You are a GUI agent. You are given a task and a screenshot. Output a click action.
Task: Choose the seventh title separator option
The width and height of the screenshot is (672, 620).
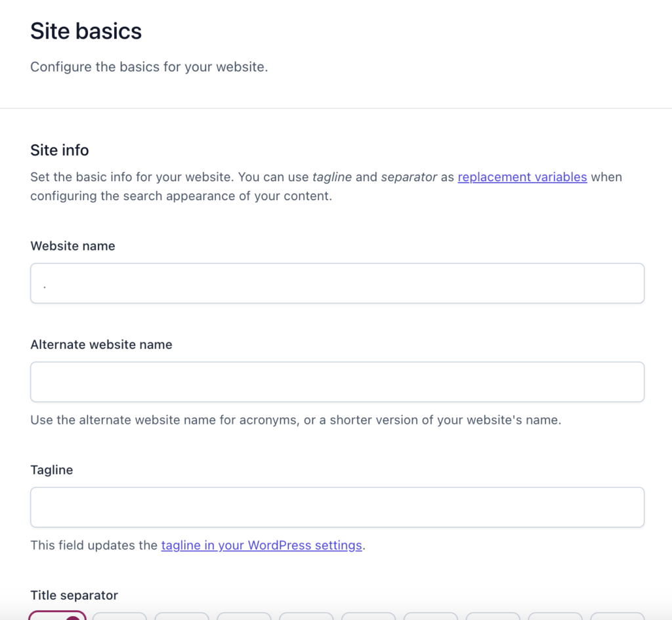coord(430,616)
